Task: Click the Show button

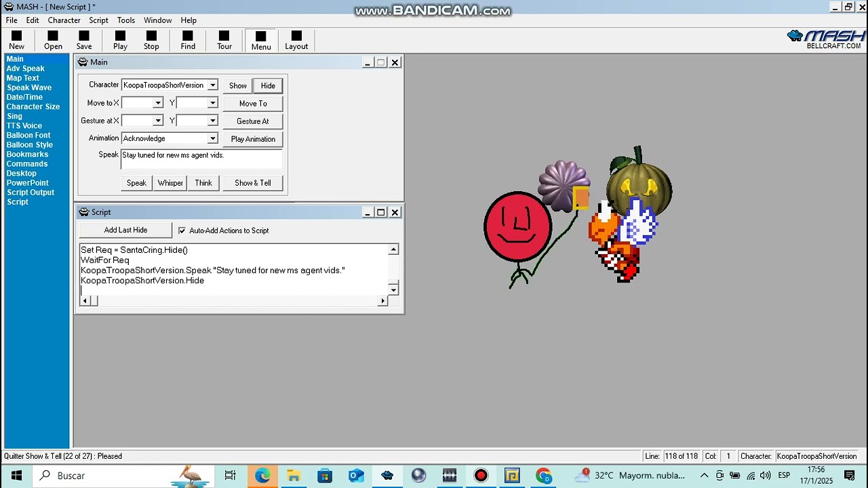Action: coord(237,85)
